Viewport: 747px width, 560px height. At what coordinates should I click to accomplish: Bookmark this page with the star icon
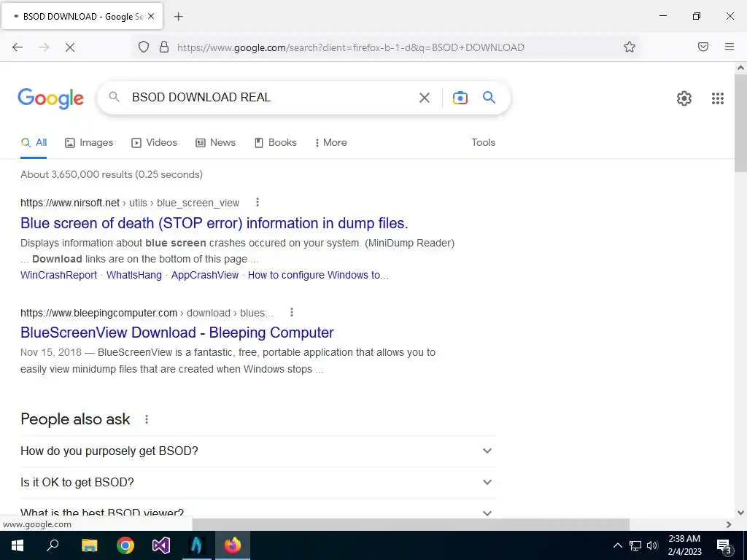click(630, 47)
